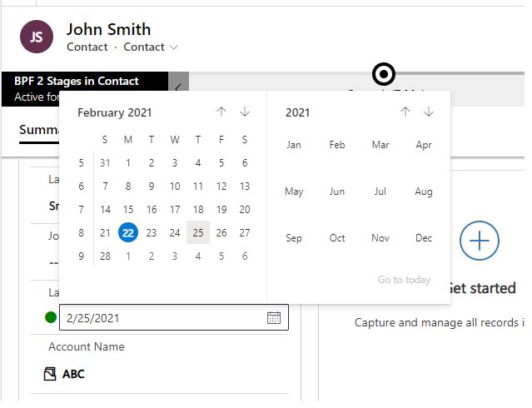Click the green status dot
The width and height of the screenshot is (532, 408).
click(x=51, y=317)
